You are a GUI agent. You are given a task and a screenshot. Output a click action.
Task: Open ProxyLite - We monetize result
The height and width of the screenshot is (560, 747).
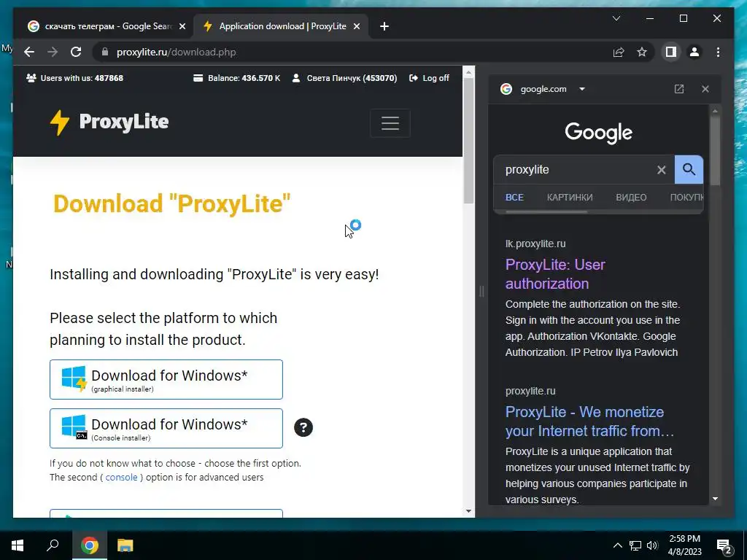[589, 421]
